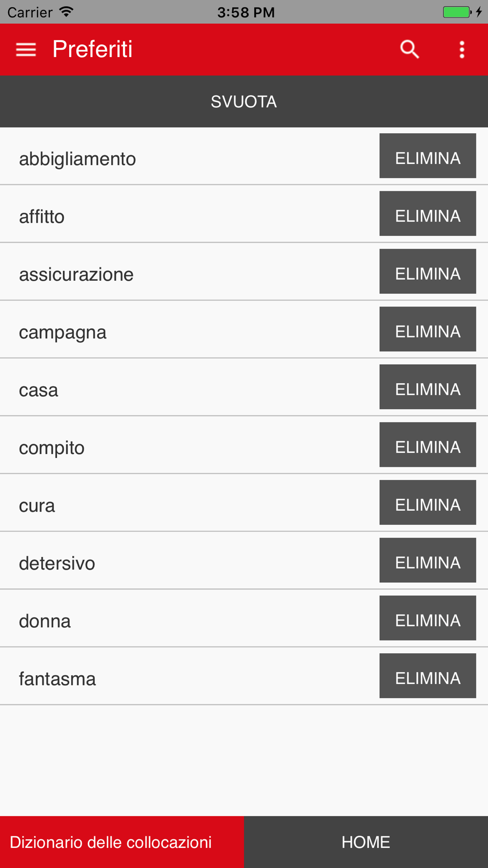Tap the battery indicator in status bar

(x=457, y=12)
